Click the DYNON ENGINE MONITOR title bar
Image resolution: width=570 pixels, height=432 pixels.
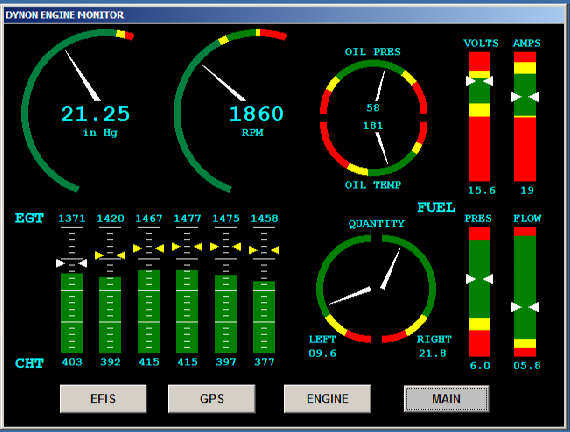pyautogui.click(x=284, y=15)
